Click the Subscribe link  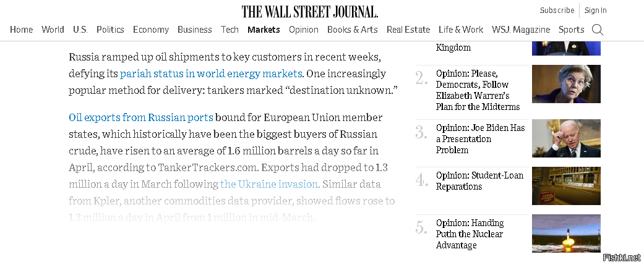557,11
